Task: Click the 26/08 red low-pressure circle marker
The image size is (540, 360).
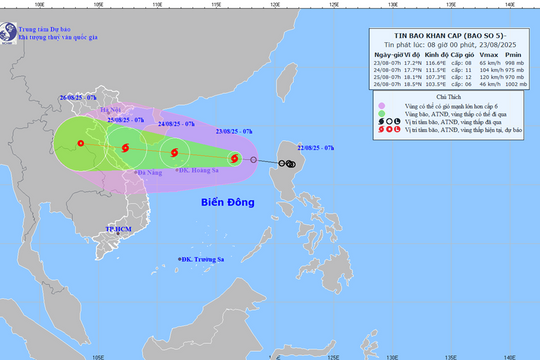Action: 81,143
